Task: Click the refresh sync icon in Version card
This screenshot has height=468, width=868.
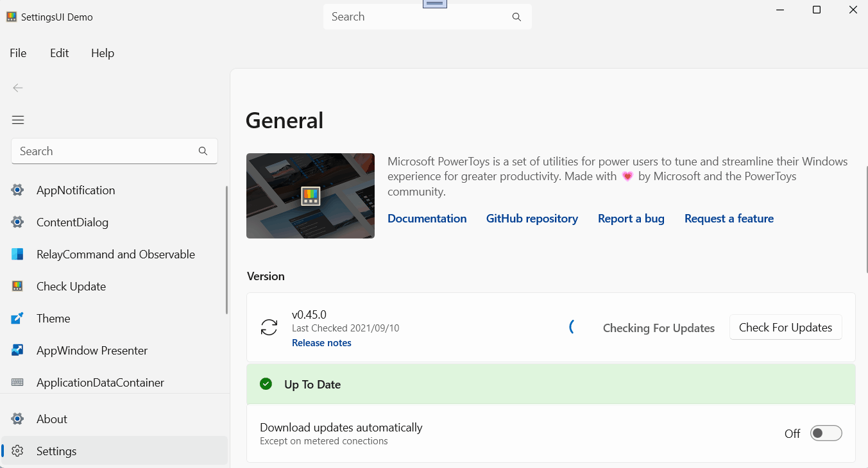Action: pyautogui.click(x=269, y=328)
